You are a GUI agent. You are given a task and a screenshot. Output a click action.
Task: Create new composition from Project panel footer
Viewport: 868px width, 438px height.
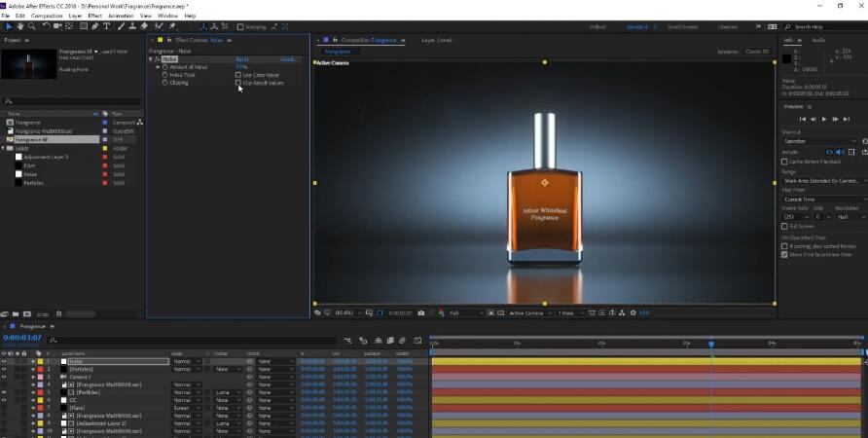[26, 314]
